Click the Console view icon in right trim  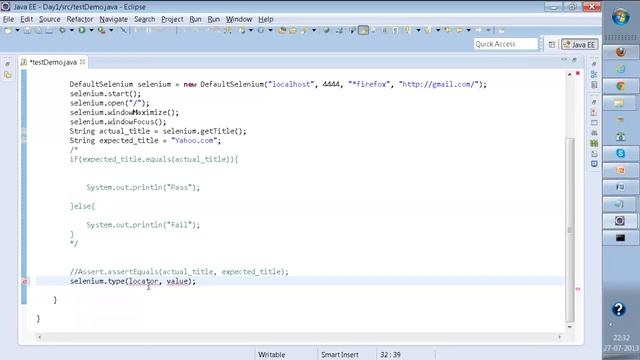[594, 164]
